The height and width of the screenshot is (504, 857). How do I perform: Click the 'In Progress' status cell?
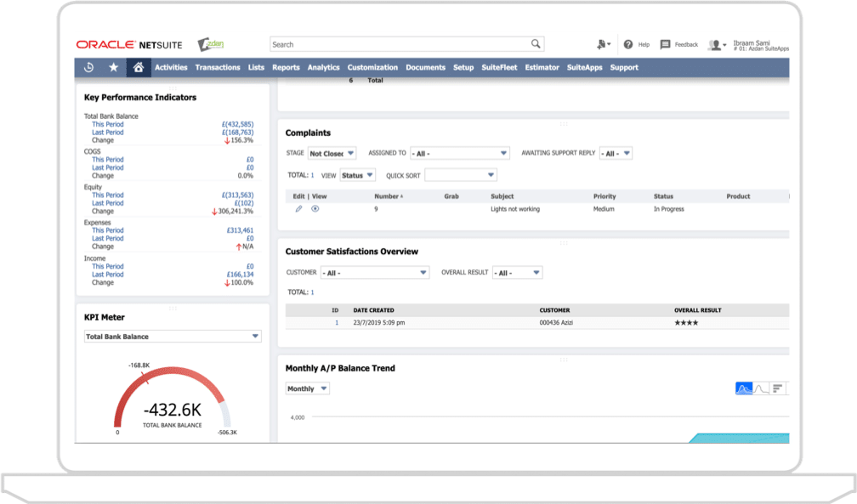coord(668,209)
